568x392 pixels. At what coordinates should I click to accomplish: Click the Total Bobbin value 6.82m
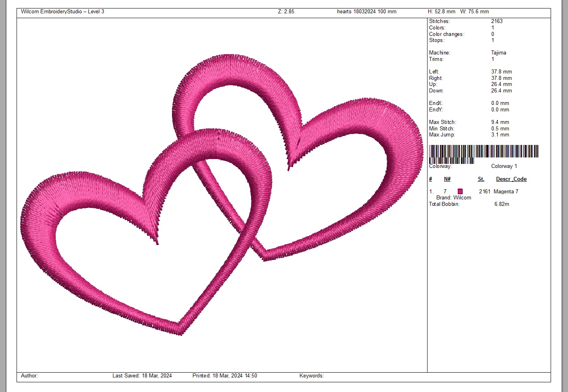(501, 204)
